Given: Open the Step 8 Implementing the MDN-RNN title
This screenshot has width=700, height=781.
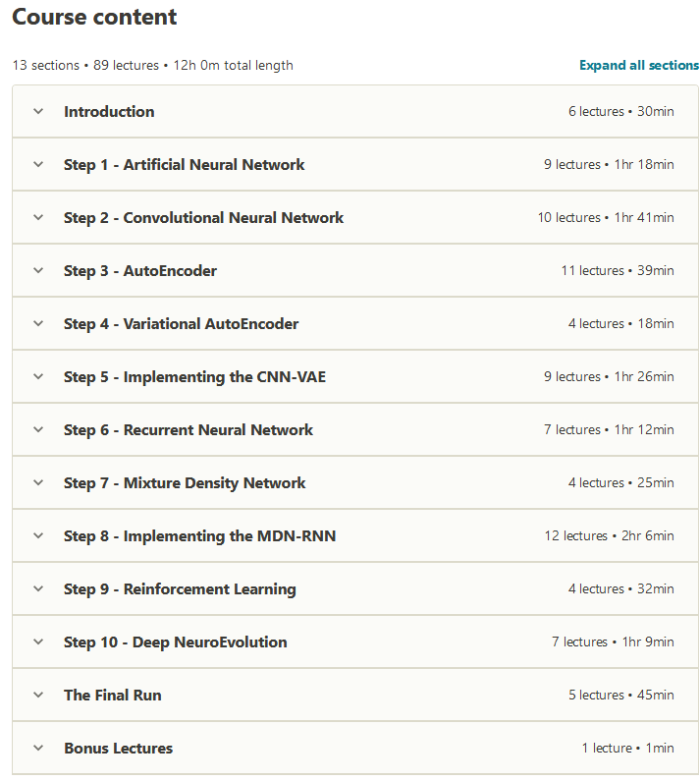Looking at the screenshot, I should click(199, 536).
